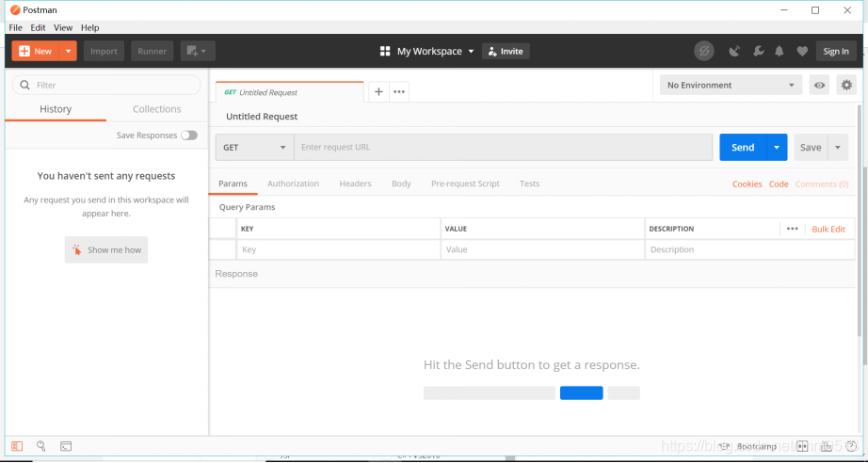The width and height of the screenshot is (868, 463).
Task: Switch to the two-pane view icon
Action: (802, 446)
